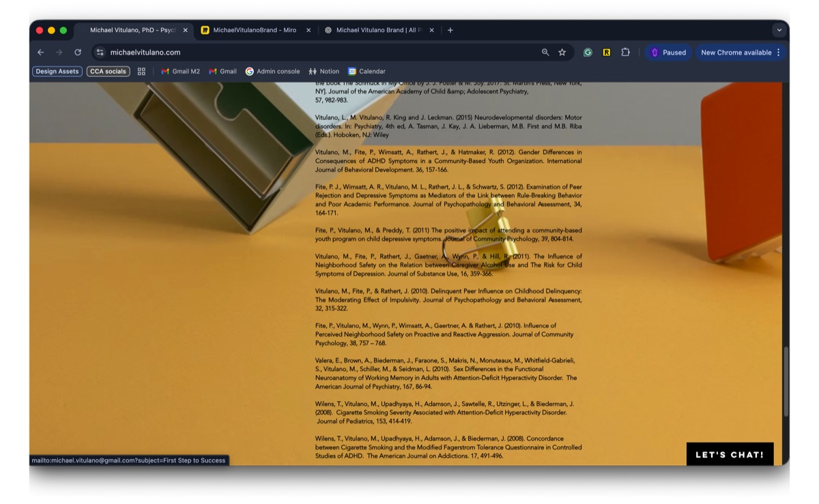The height and width of the screenshot is (504, 819).
Task: Click text 'Fite, P., Vitulano, M., & Preddy, T. (2011)'
Action: (372, 231)
